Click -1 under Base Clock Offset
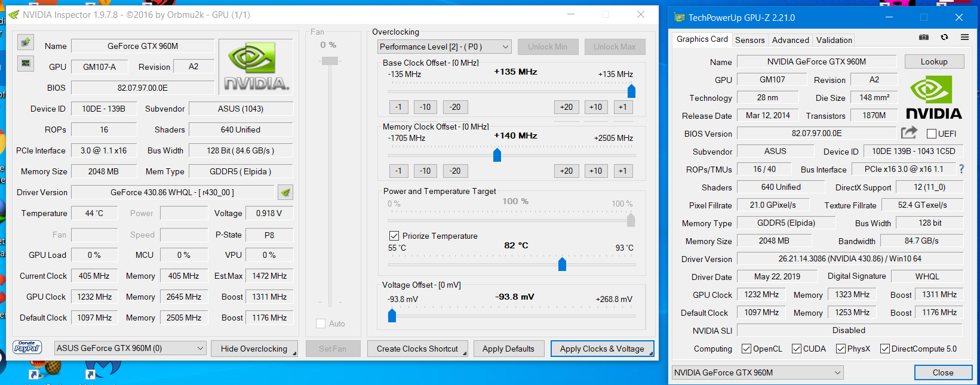Viewport: 980px width, 385px height. 398,107
